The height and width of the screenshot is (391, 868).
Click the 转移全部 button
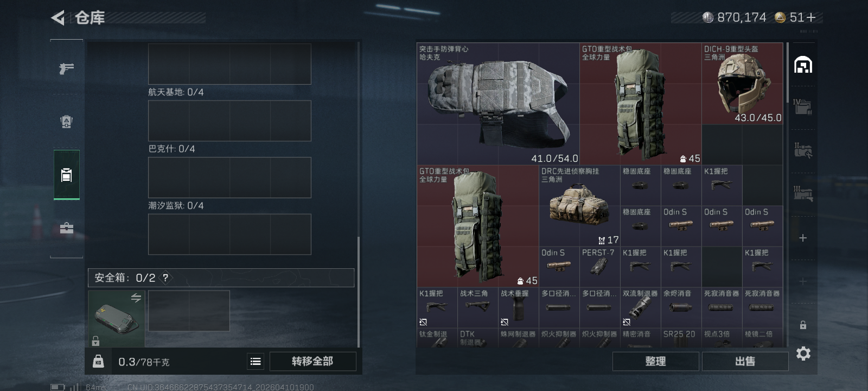pos(312,361)
